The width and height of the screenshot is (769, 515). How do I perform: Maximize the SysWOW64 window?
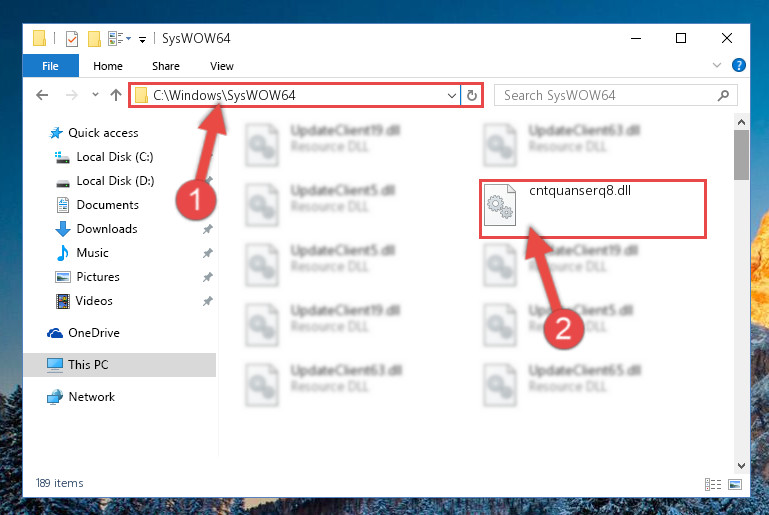click(x=681, y=38)
